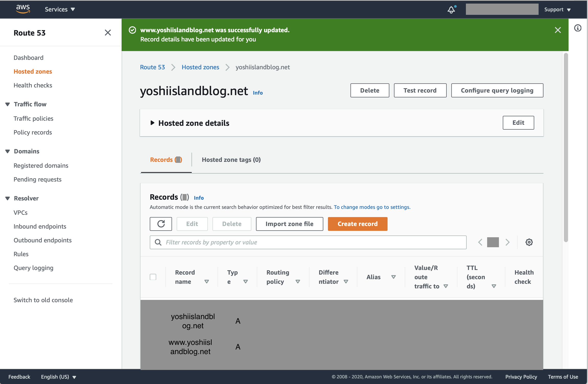Click Edit in Hosted zone details
The image size is (588, 384).
tap(518, 123)
